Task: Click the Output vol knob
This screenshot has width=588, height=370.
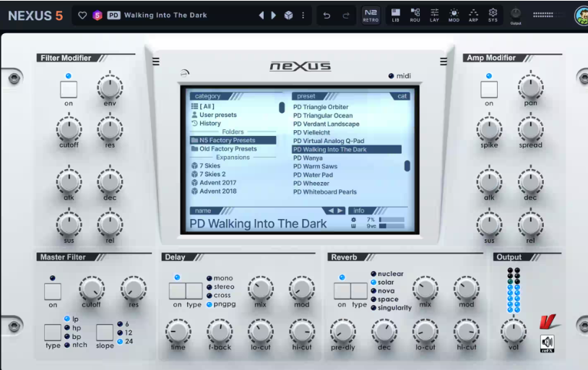Action: [514, 332]
